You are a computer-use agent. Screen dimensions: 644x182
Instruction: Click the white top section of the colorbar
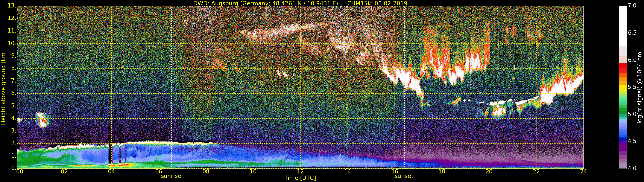click(623, 26)
